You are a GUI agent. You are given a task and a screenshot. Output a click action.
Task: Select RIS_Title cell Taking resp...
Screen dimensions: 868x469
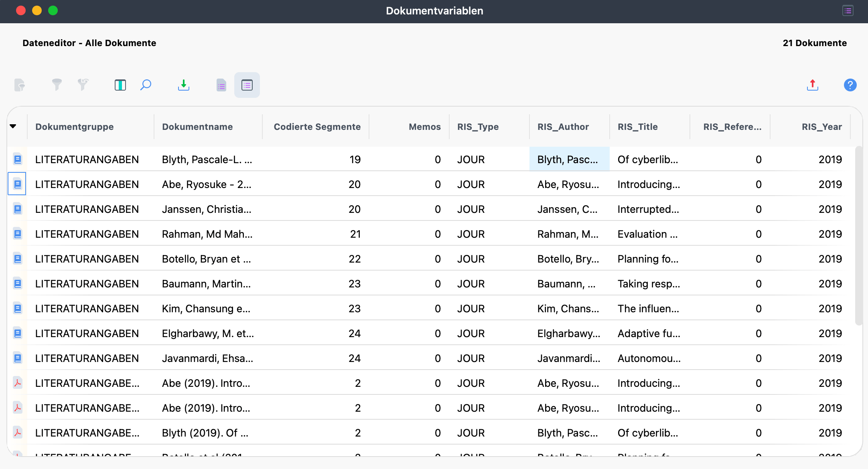pos(650,283)
